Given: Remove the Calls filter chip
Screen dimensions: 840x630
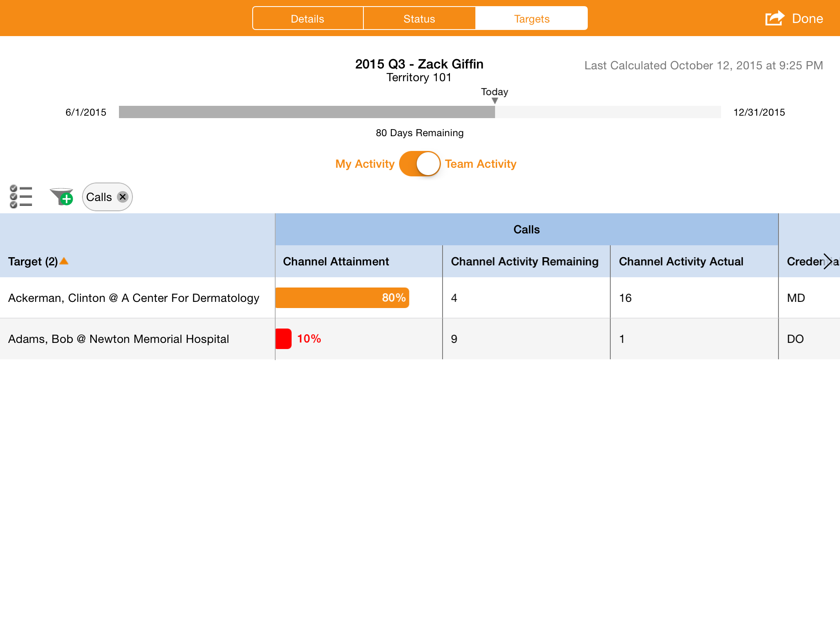Looking at the screenshot, I should click(x=123, y=197).
